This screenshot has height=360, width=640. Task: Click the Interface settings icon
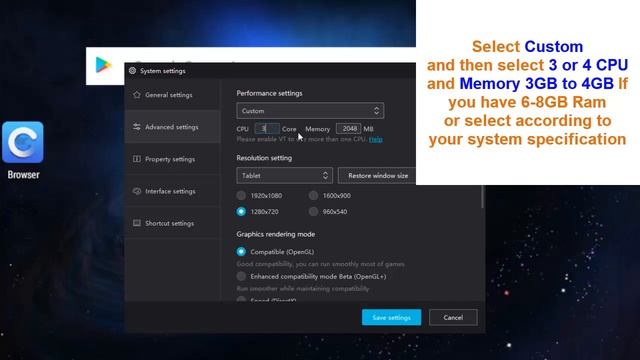[137, 191]
